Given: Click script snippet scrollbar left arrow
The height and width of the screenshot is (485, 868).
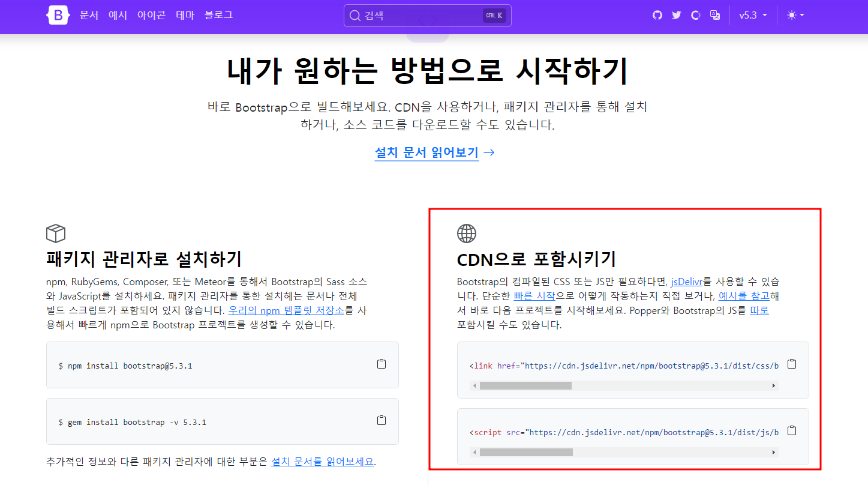Looking at the screenshot, I should point(474,452).
